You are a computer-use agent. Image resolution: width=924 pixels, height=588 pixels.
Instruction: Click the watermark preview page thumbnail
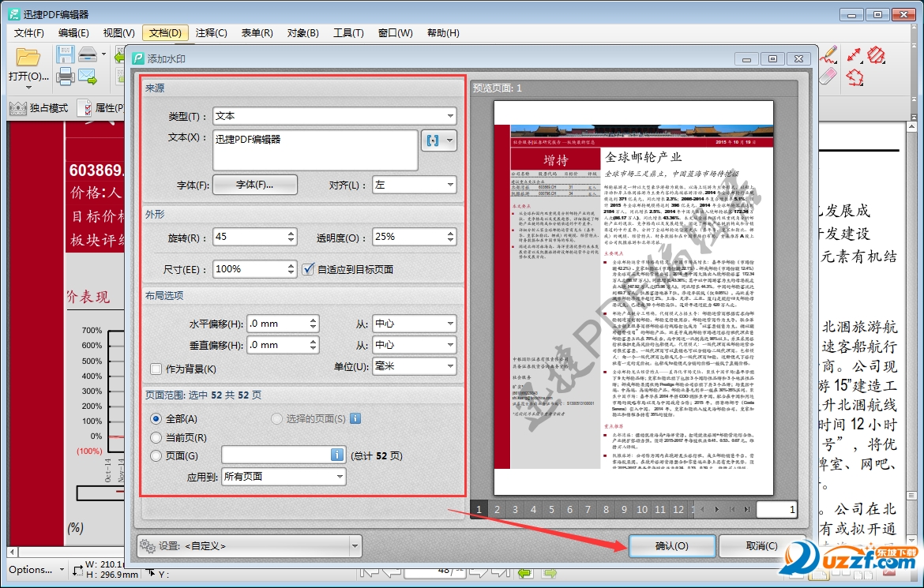click(633, 298)
